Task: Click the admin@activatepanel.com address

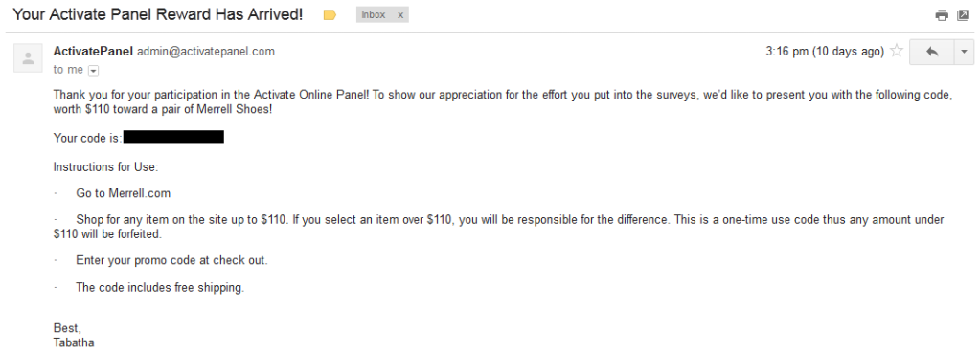Action: pyautogui.click(x=206, y=51)
